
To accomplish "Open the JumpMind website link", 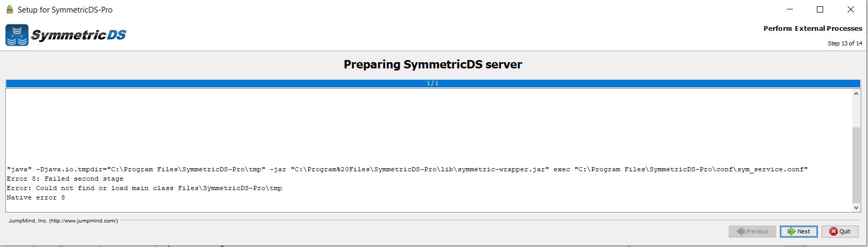I will (64, 221).
